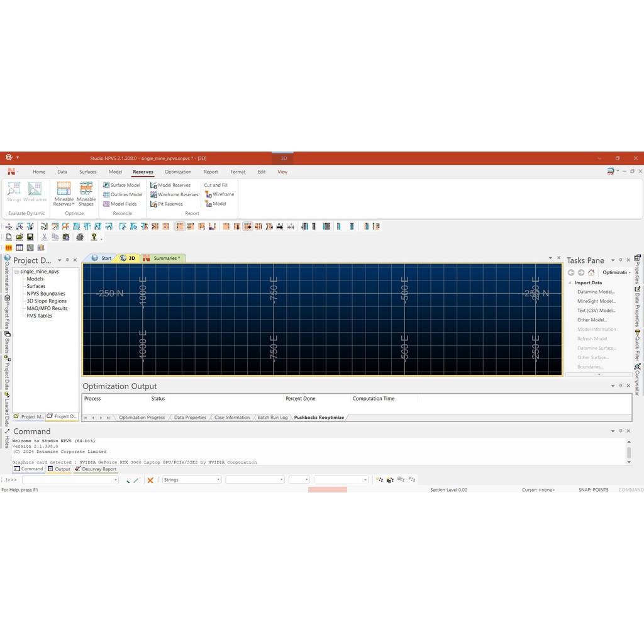This screenshot has width=644, height=644.
Task: Click the help question mark icon
Action: pyautogui.click(x=94, y=237)
